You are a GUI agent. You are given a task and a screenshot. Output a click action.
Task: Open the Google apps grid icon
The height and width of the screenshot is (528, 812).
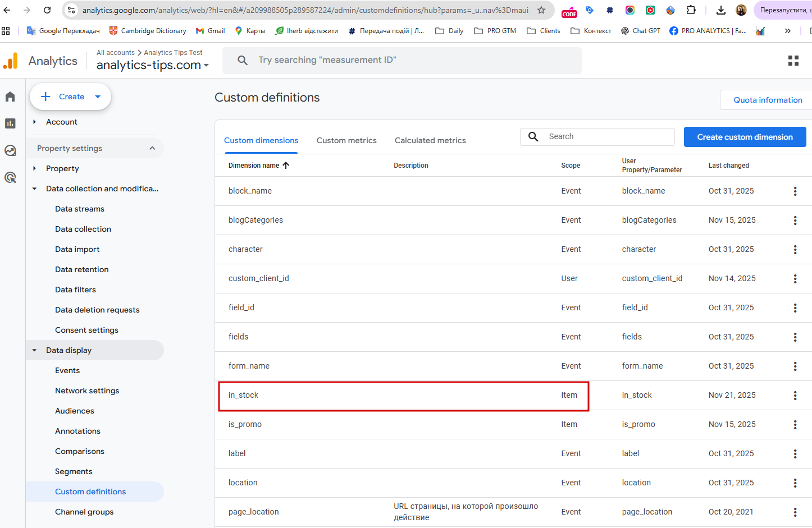[793, 61]
